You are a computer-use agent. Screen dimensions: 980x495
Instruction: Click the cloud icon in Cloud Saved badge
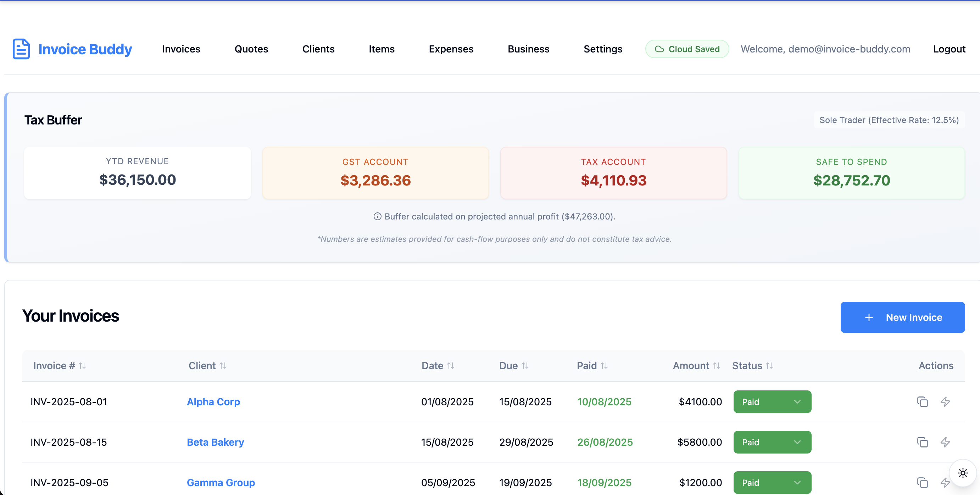click(x=659, y=49)
